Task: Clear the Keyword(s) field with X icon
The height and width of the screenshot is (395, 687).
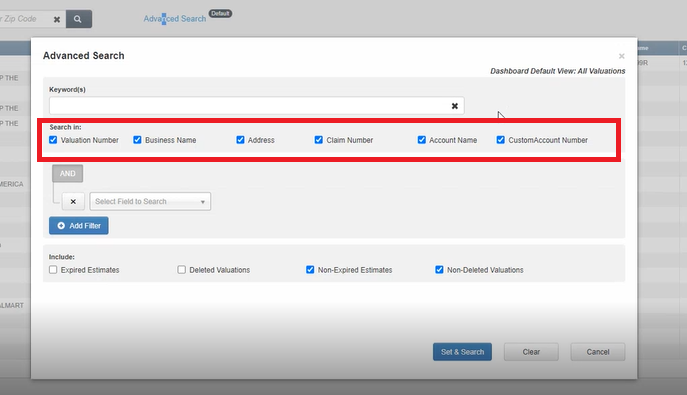Action: pyautogui.click(x=455, y=106)
